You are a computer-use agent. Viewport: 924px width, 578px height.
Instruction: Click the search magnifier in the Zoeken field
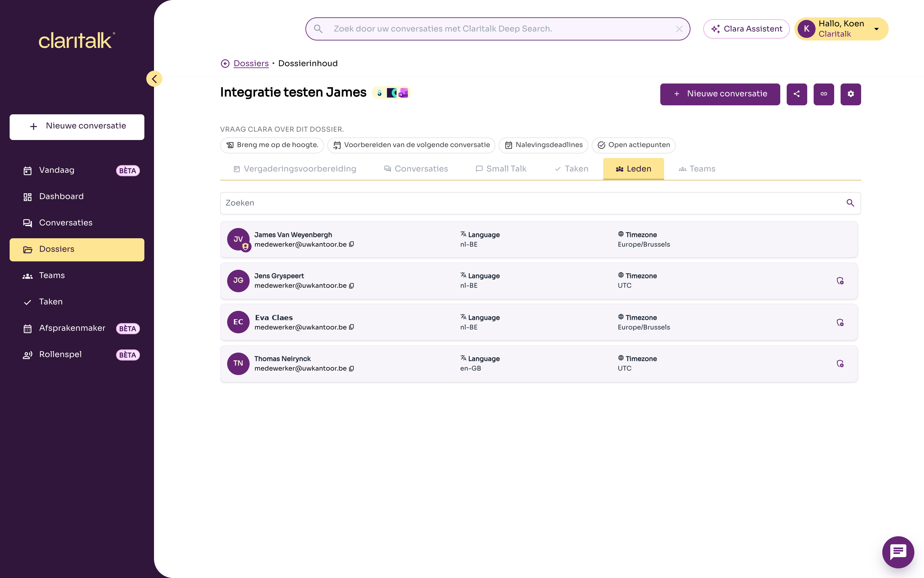coord(850,203)
